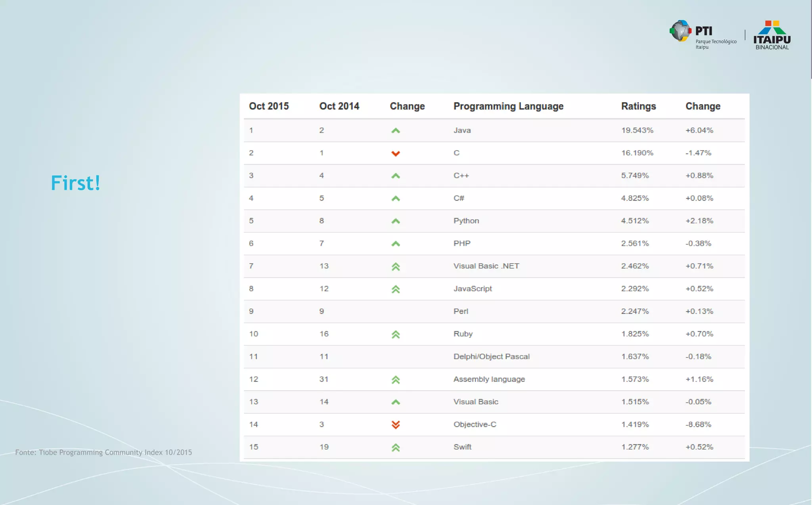Click the 2.462% rating value

pos(635,266)
